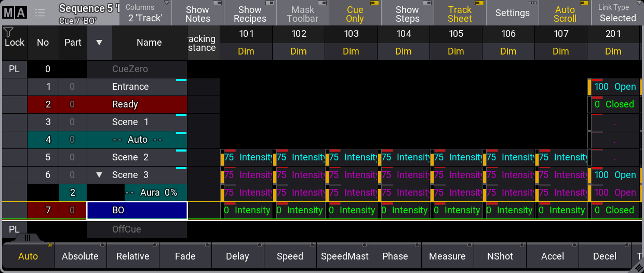Screen dimensions: 644x273
Task: Toggle Show Notes
Action: [197, 13]
